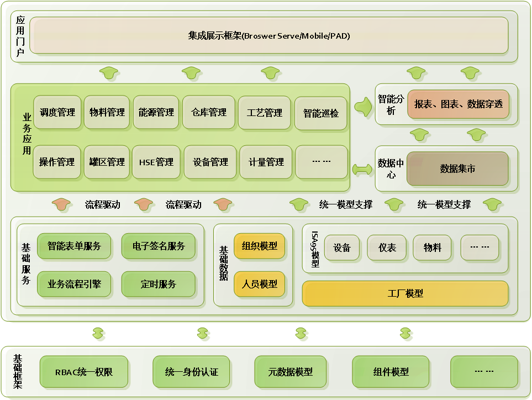Viewport: 532px width, 400px height.
Task: Click the wide 工厂模型 bar
Action: pyautogui.click(x=405, y=293)
